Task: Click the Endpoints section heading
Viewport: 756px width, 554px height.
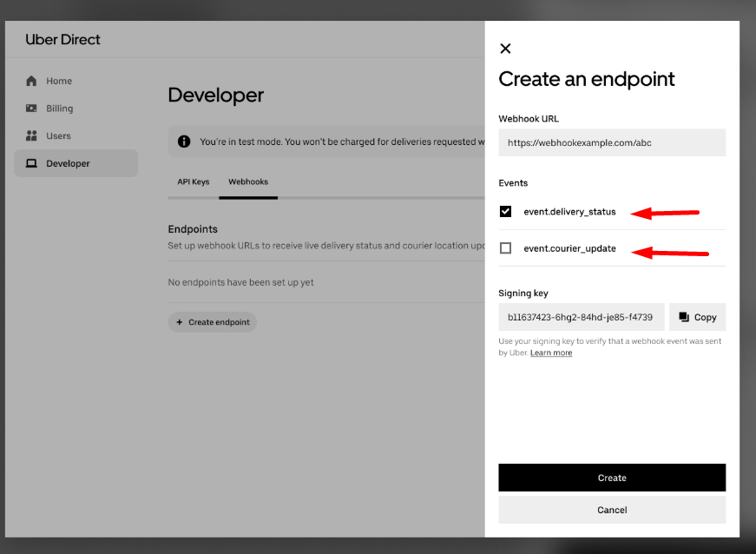Action: [193, 229]
